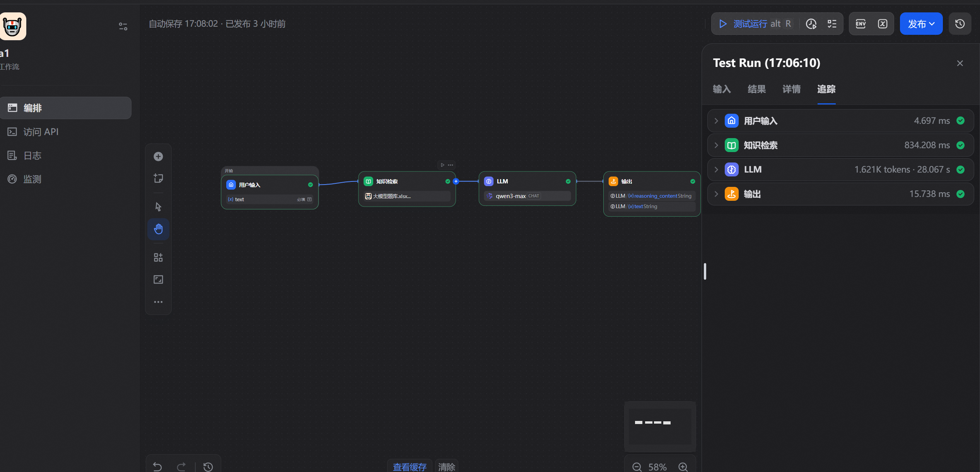The width and height of the screenshot is (980, 472).
Task: Open version history clock icon top right
Action: [x=960, y=24]
